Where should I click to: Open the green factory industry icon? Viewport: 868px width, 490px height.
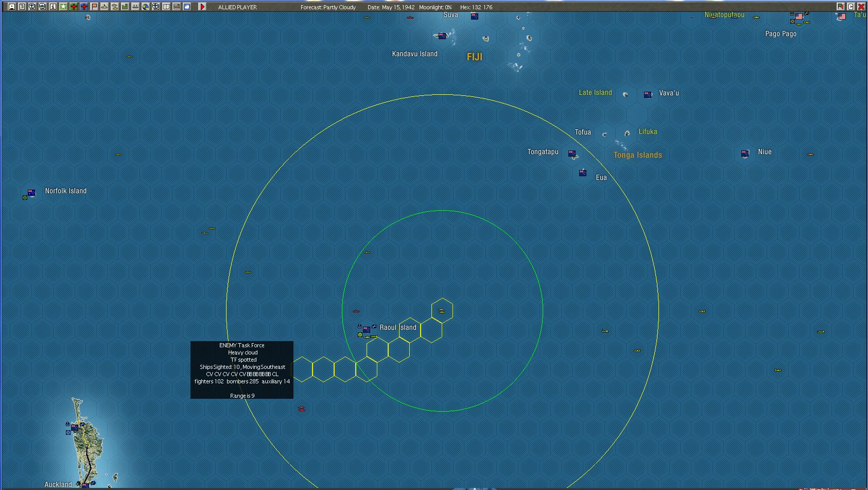pyautogui.click(x=125, y=7)
